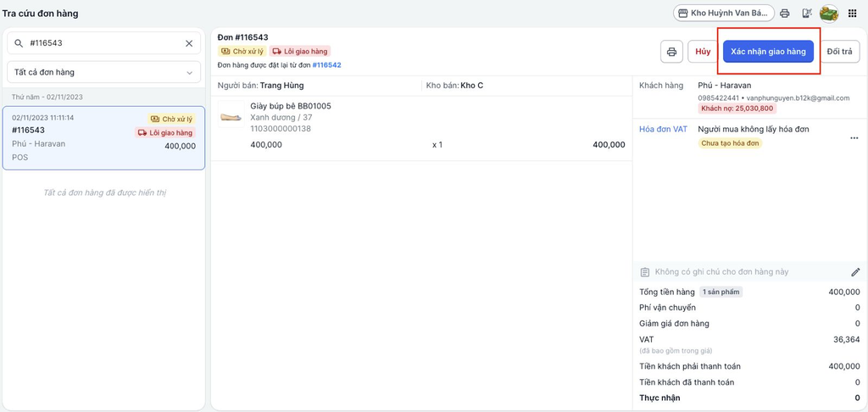Open the user avatar profile menu
Screen dimensions: 868x412
click(829, 14)
